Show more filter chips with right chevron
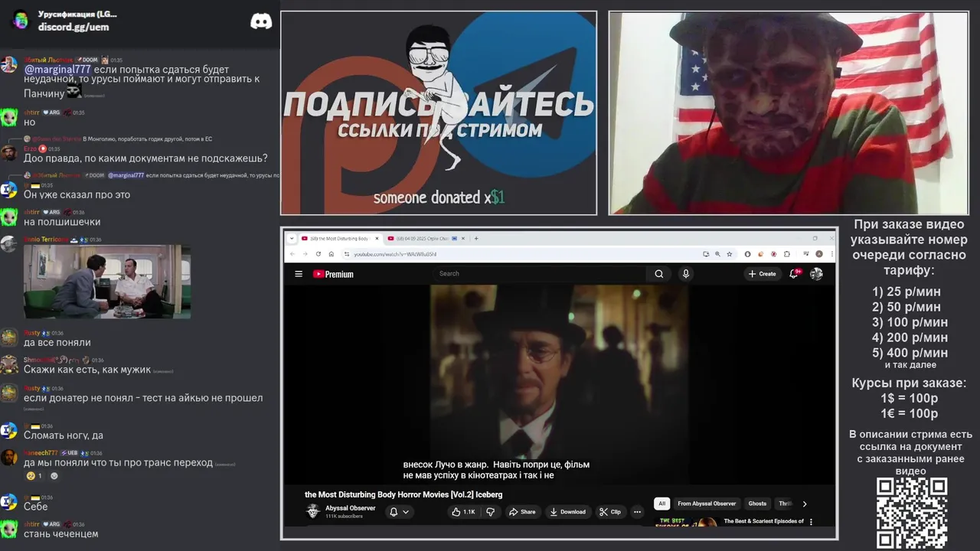 [x=804, y=504]
